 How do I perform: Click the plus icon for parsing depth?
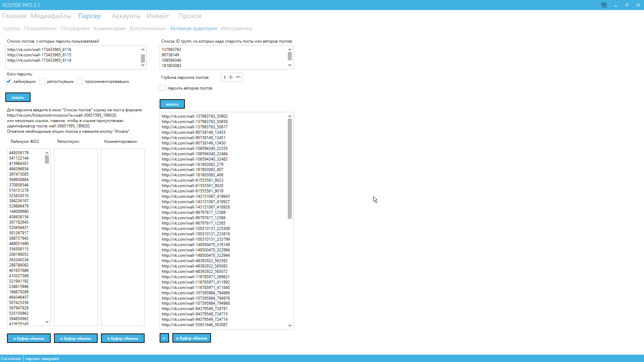[231, 77]
